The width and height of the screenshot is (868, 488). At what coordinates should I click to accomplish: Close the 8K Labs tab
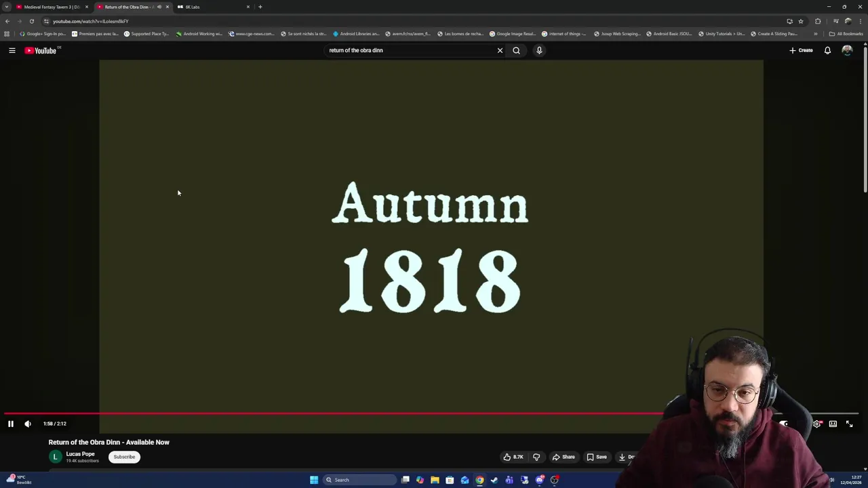248,7
